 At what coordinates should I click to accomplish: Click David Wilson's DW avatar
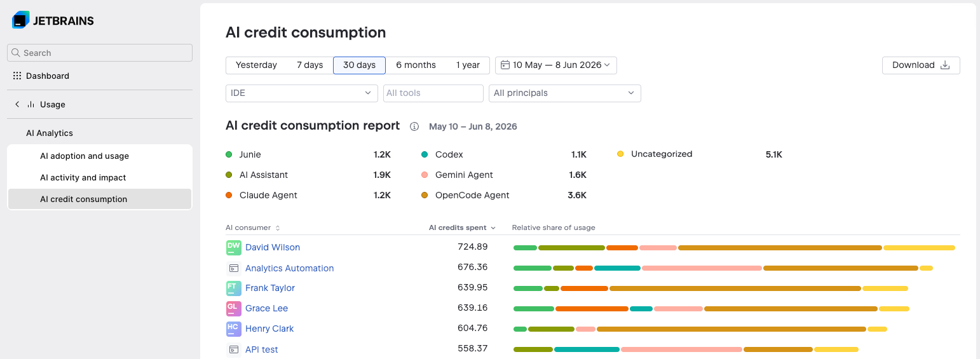tap(234, 247)
